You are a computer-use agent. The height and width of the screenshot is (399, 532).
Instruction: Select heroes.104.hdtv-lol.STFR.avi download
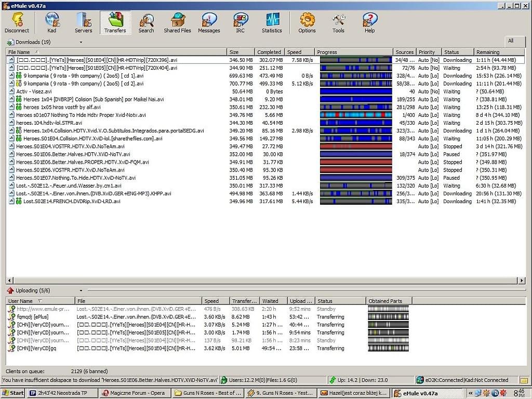click(265, 123)
